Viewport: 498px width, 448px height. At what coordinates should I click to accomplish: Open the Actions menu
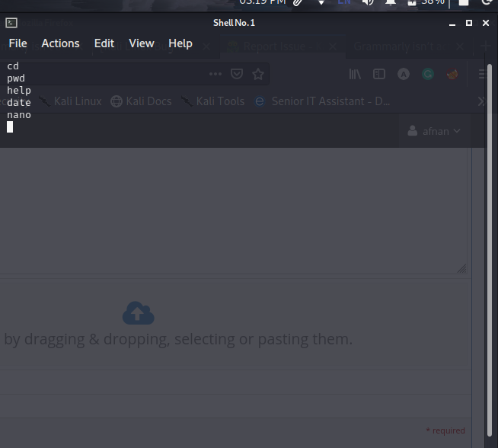pos(60,43)
